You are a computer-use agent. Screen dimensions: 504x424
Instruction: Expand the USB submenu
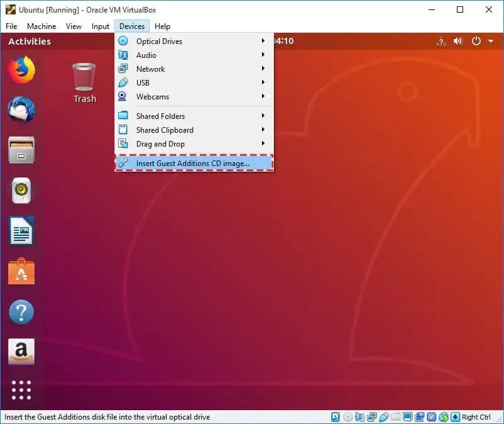[194, 82]
